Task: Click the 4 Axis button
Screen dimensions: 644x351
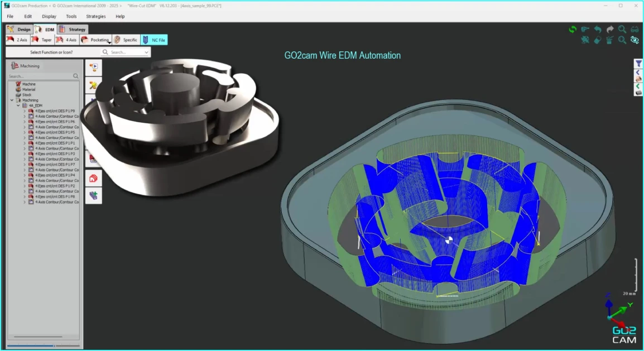Action: pos(66,40)
